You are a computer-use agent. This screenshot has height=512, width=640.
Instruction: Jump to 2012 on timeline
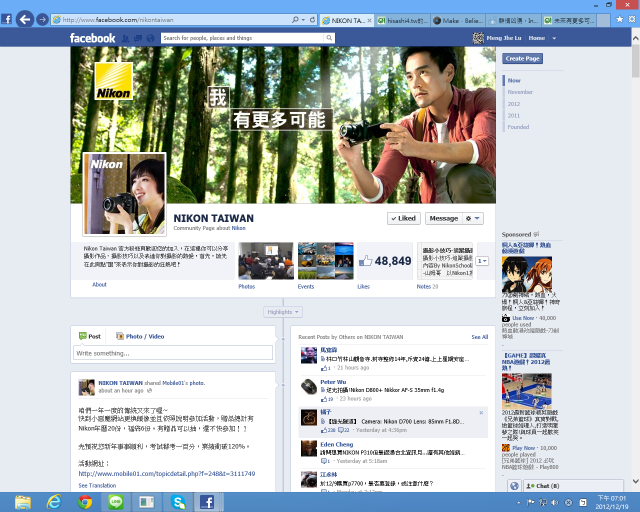pyautogui.click(x=513, y=104)
